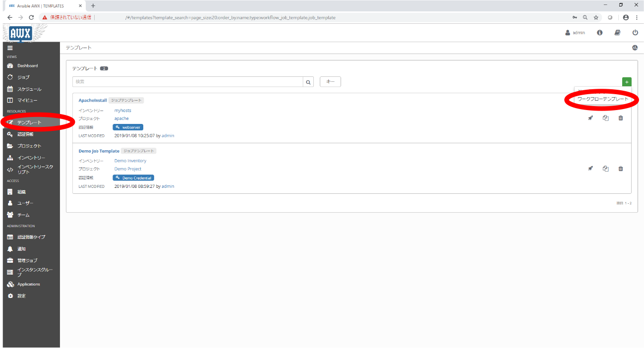Open the myhosts inventory link

(x=122, y=111)
